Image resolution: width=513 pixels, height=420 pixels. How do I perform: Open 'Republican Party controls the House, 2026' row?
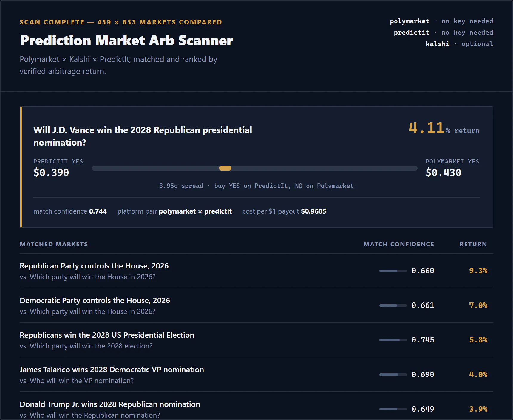click(256, 271)
